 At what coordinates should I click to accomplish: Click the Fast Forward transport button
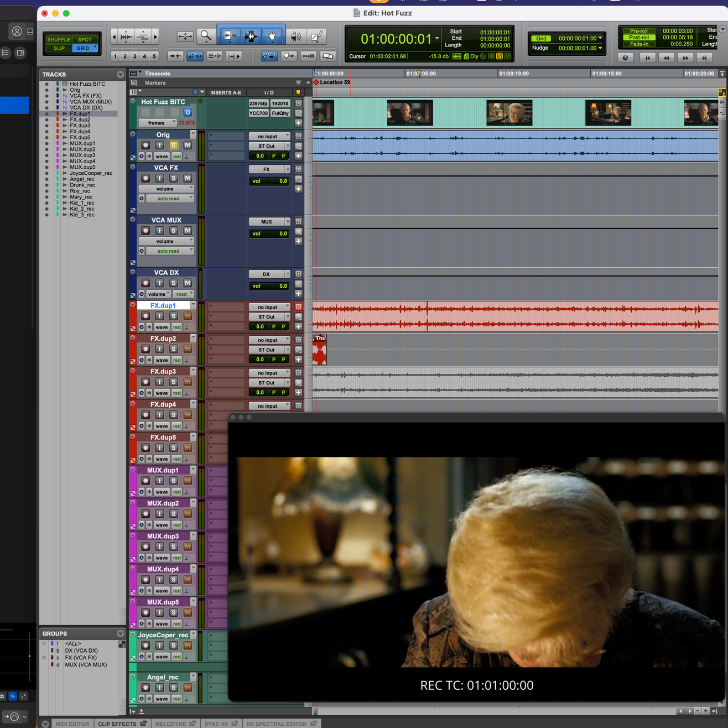tap(685, 58)
